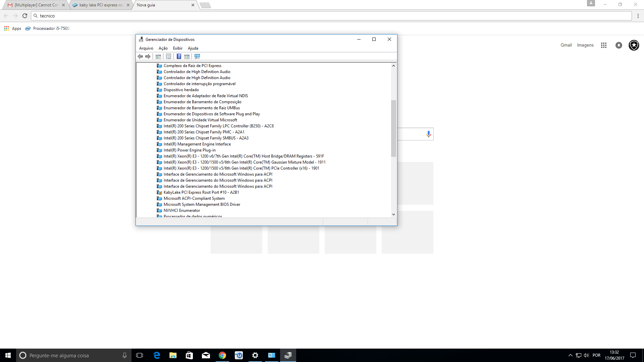Select KabyLake PCI Express Root Port #10 device
Screen dimensions: 644x362
(201, 192)
